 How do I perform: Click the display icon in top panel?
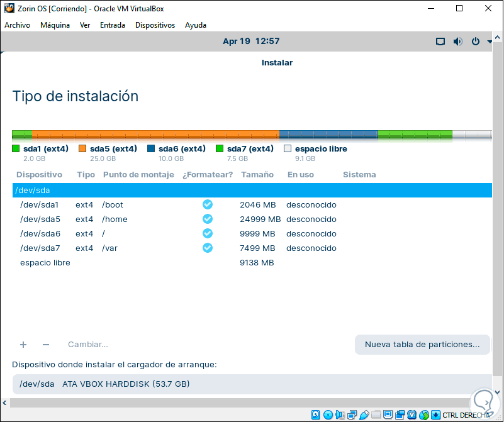[x=440, y=42]
